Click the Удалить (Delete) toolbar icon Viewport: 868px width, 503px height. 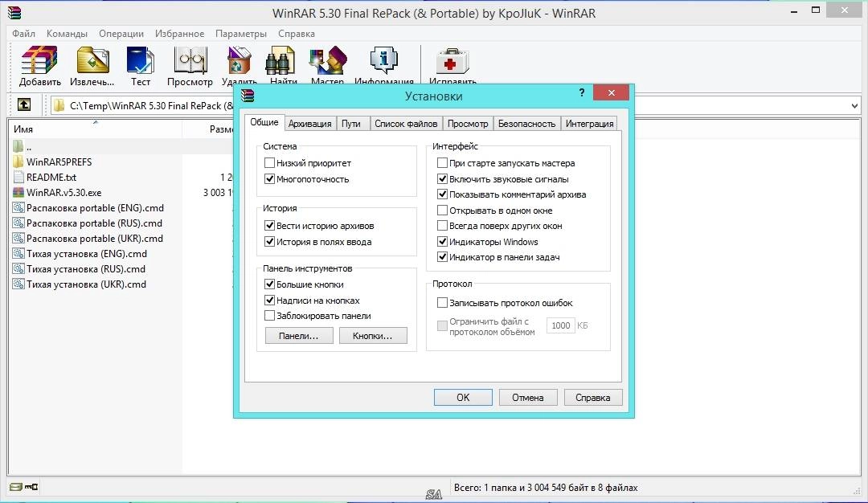click(240, 60)
